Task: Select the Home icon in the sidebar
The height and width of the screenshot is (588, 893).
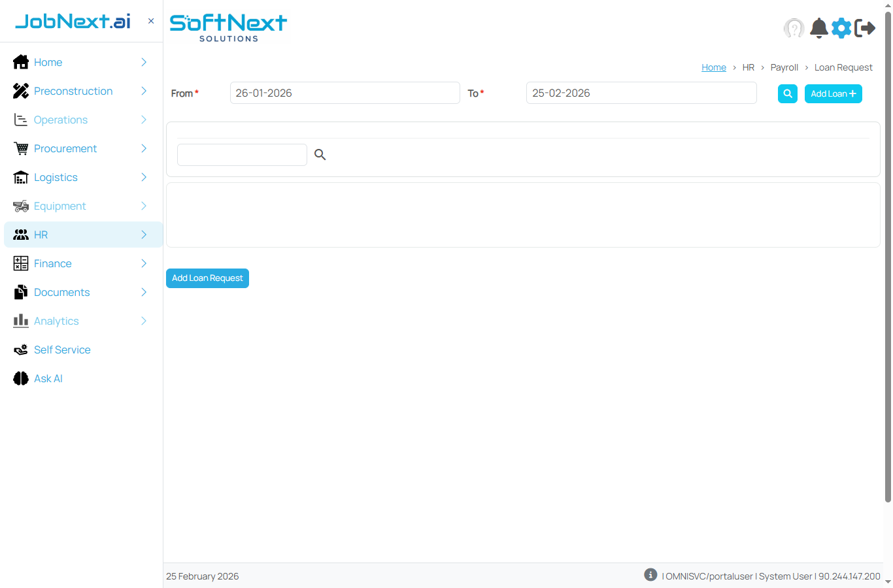Action: click(x=20, y=62)
